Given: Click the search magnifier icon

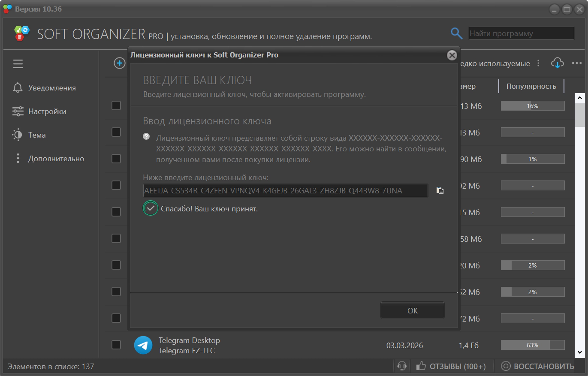Looking at the screenshot, I should pos(456,33).
